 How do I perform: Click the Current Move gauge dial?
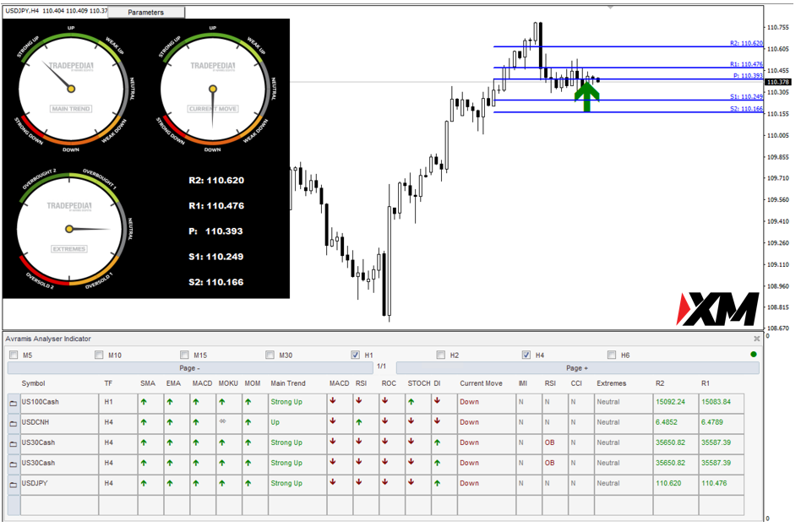(213, 89)
